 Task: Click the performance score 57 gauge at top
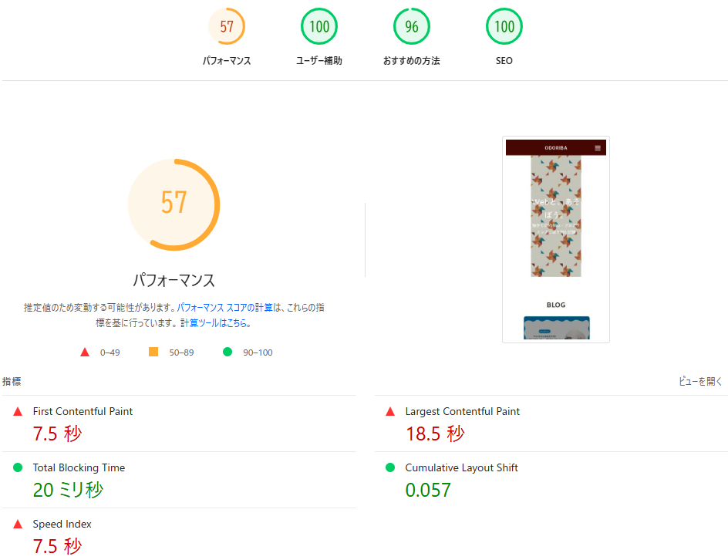pos(227,27)
